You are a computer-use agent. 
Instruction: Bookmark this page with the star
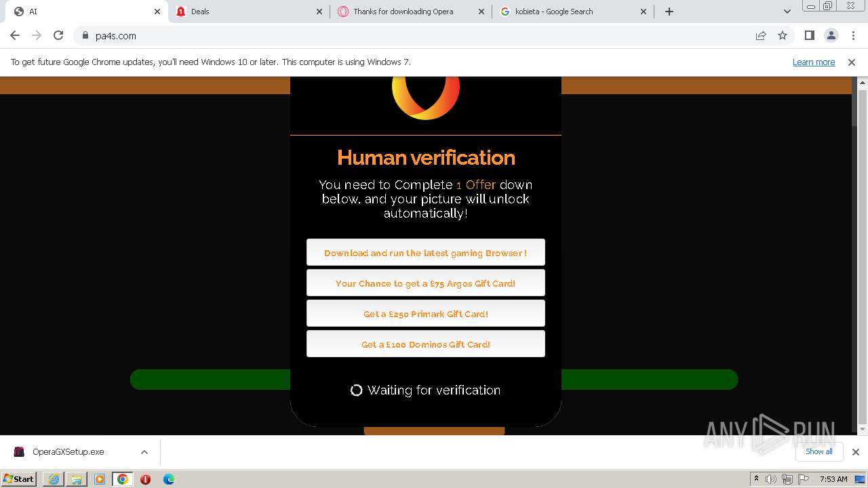[783, 35]
